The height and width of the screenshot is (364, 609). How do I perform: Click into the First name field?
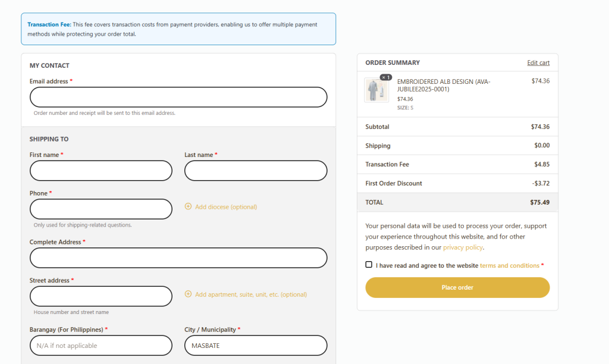tap(101, 171)
